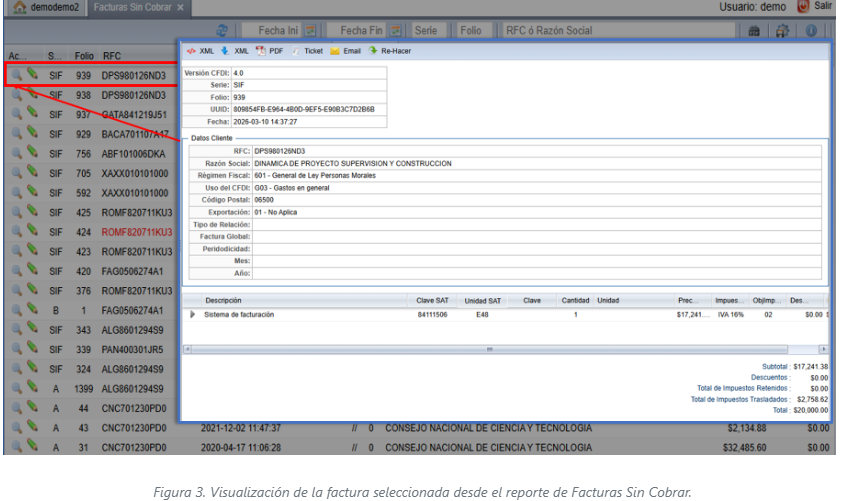This screenshot has width=844, height=501.
Task: Switch to the demodemo2 home tab
Action: point(47,7)
